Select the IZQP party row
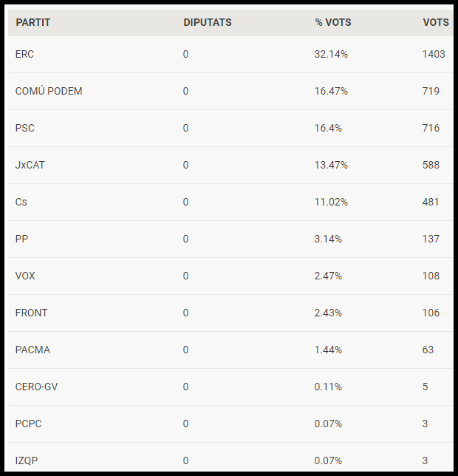This screenshot has width=458, height=476. point(230,458)
